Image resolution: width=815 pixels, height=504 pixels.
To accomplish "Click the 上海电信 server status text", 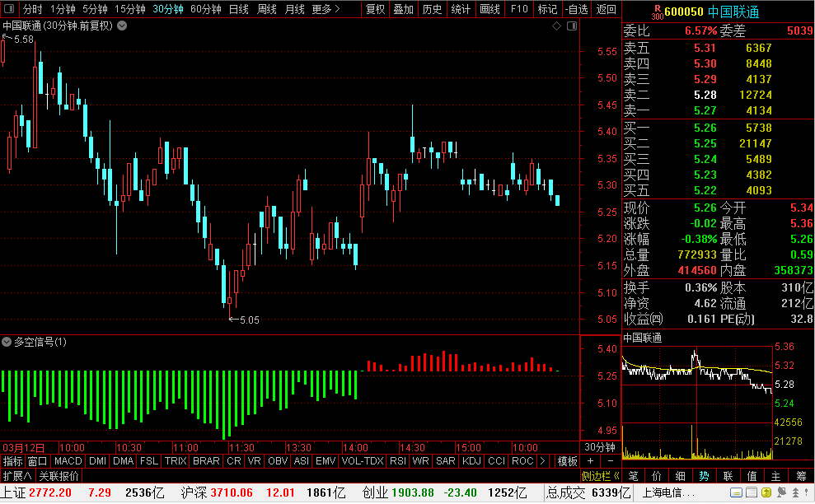I will point(669,492).
